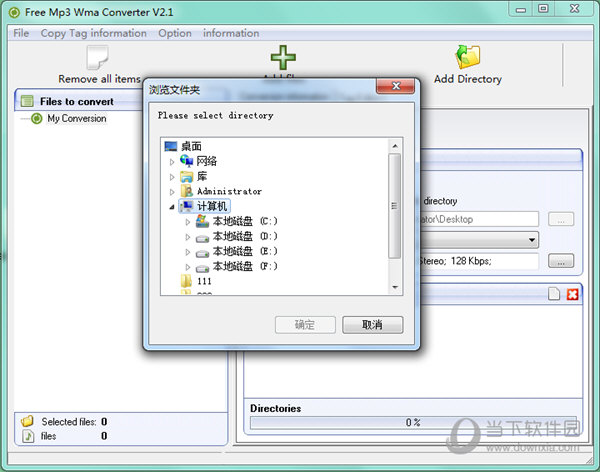Collapse the 计算机 tree node arrow

(x=172, y=207)
